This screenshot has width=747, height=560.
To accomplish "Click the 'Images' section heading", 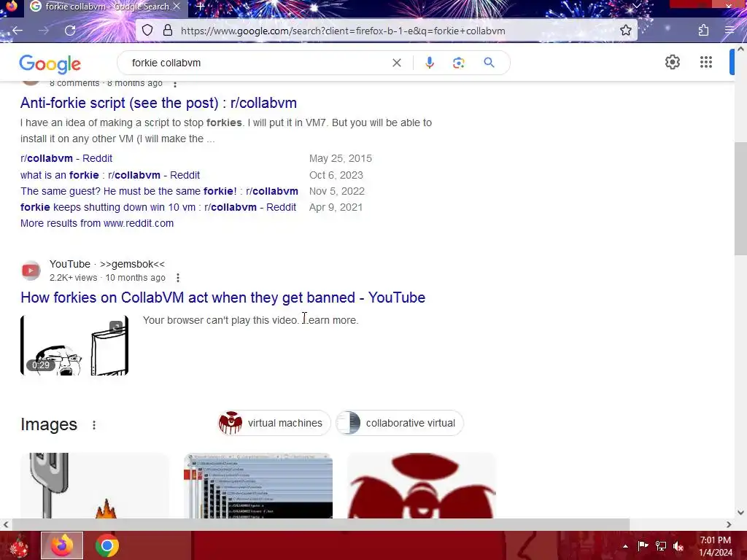I will pyautogui.click(x=49, y=424).
